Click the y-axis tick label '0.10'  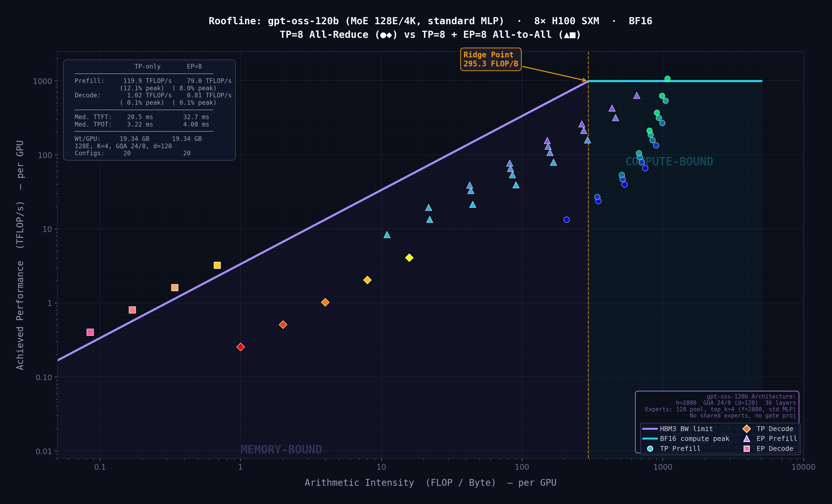click(44, 378)
